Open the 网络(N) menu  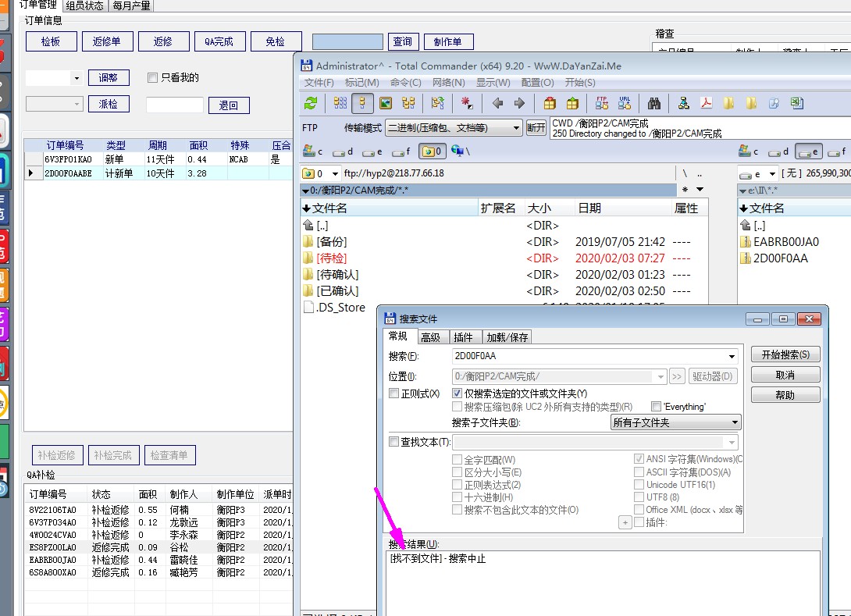click(448, 83)
